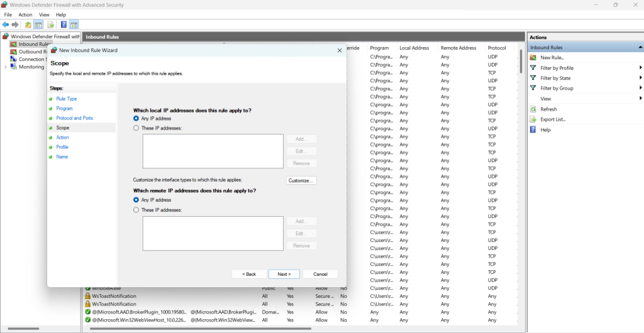Click Customize interface types button

(x=301, y=180)
